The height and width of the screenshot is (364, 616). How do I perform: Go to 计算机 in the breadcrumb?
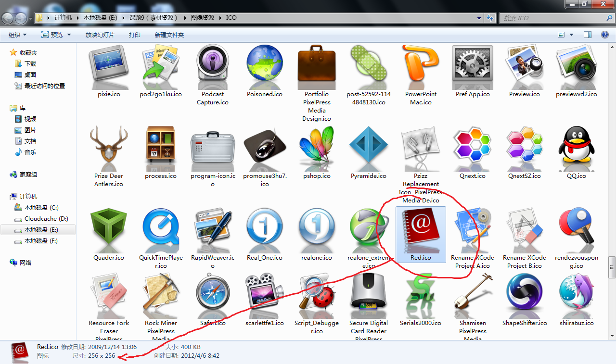point(63,18)
